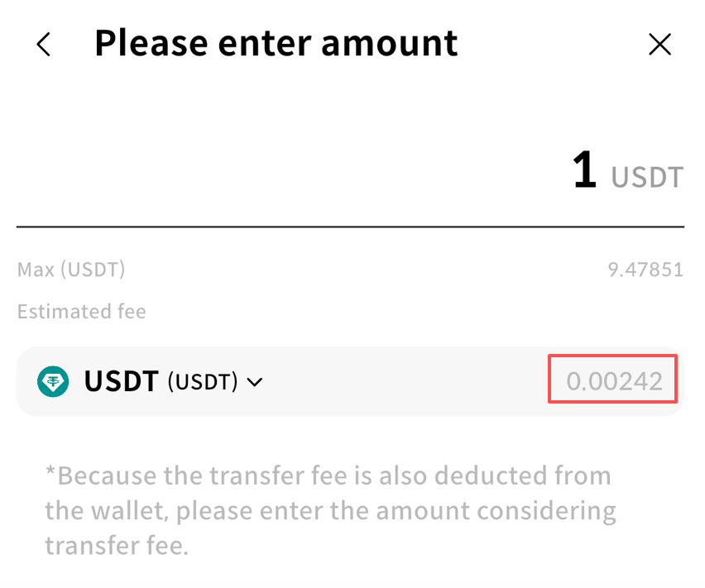This screenshot has height=588, width=705.
Task: Click the Max (USDT) label
Action: (71, 270)
